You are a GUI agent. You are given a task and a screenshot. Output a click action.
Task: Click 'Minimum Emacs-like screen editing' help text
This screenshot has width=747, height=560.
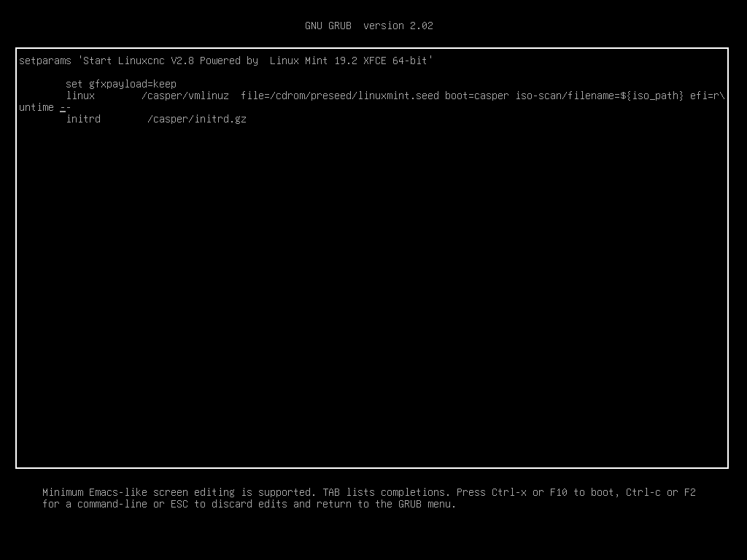tap(139, 492)
